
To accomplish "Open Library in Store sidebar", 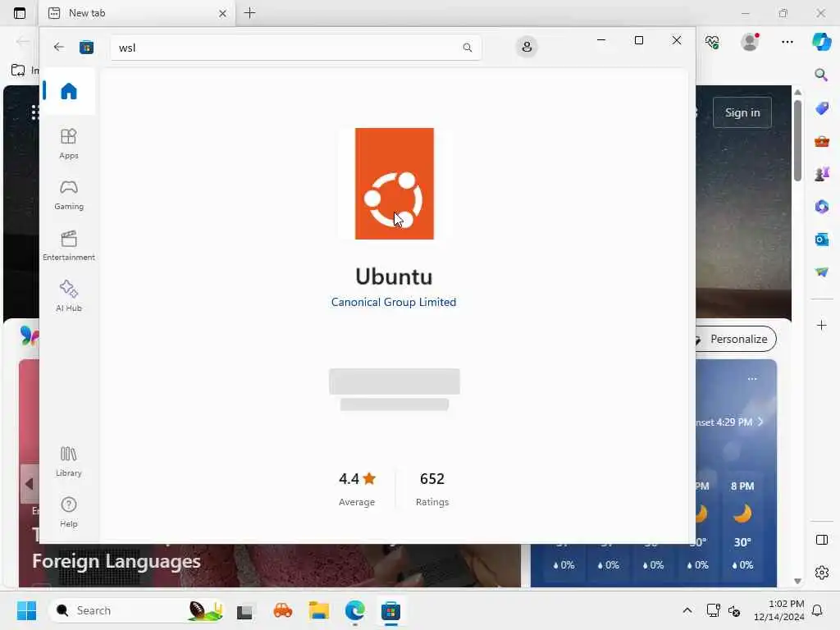I will 69,461.
